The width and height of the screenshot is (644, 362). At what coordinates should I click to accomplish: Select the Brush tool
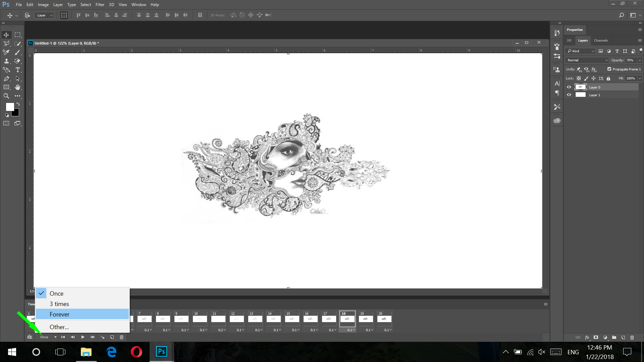pos(17,52)
